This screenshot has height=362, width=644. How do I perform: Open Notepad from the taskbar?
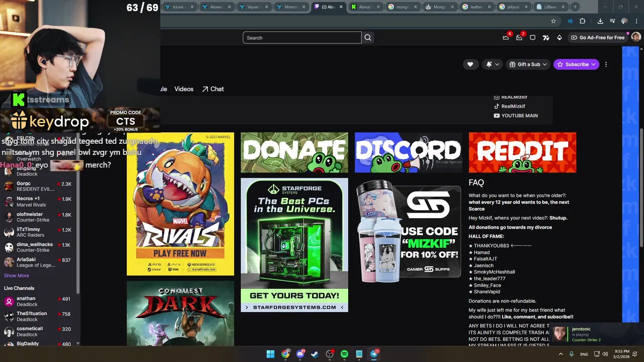(x=359, y=354)
